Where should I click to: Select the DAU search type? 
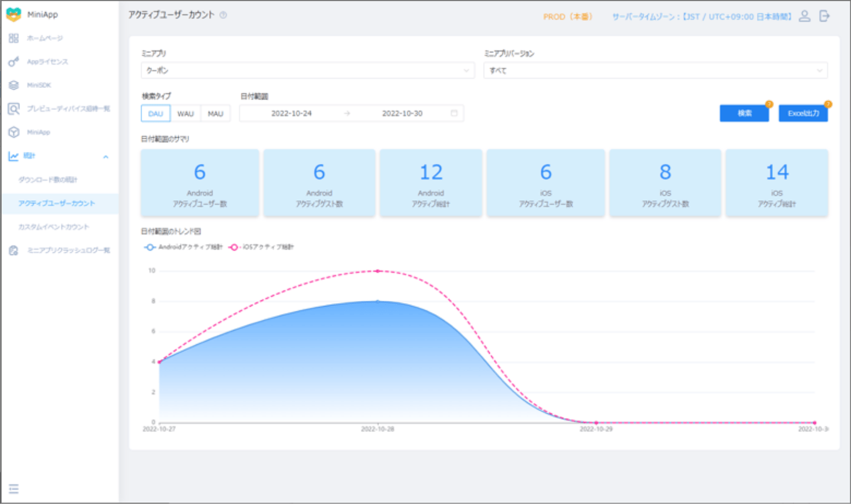[x=155, y=113]
